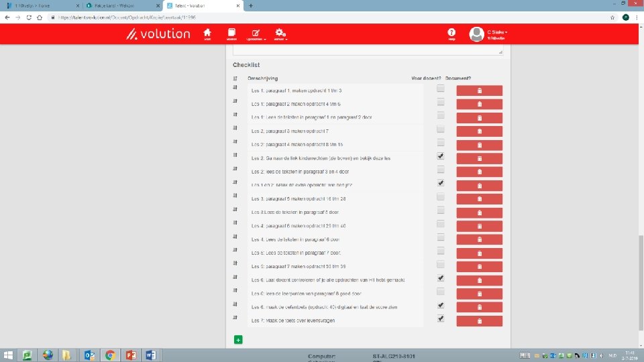Delete row 'Les 1: paragraaf 2 maken opdracht 4 t/m 6'
The width and height of the screenshot is (644, 362).
tap(479, 105)
